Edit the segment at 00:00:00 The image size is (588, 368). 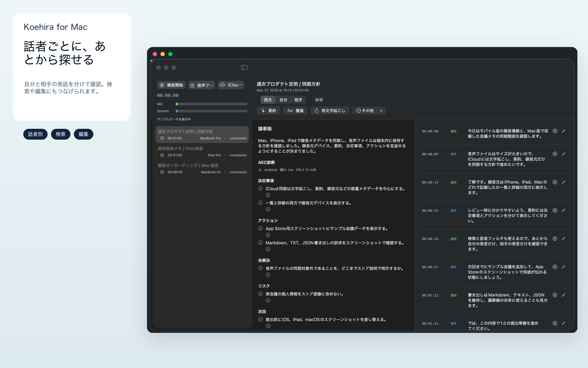(563, 131)
